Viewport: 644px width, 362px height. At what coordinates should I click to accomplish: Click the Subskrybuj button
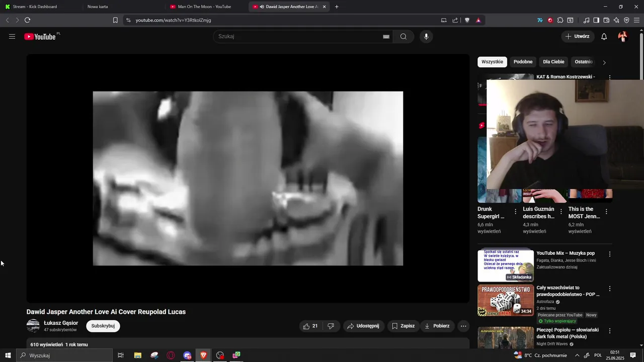click(103, 326)
